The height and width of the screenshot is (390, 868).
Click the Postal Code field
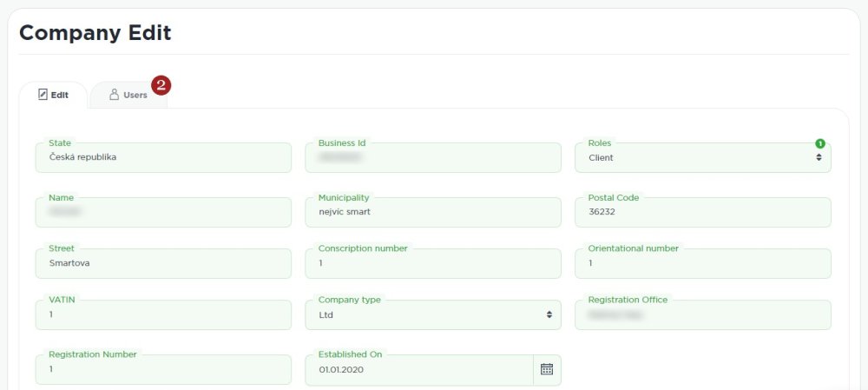(703, 212)
